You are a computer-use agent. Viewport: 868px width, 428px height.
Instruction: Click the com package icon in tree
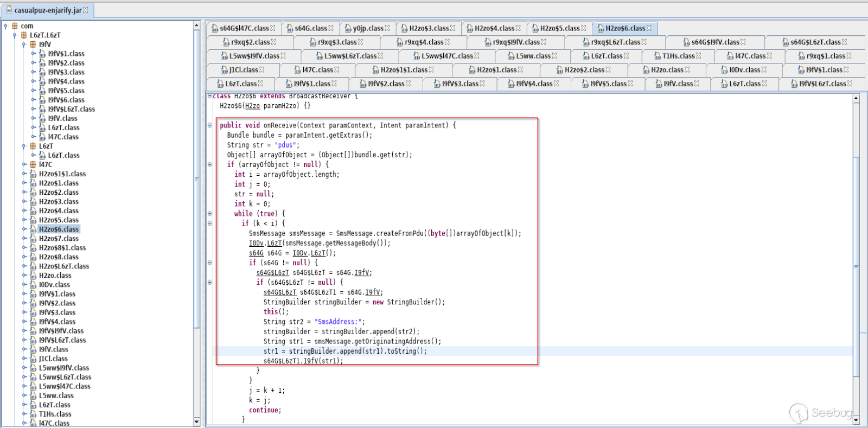[15, 26]
